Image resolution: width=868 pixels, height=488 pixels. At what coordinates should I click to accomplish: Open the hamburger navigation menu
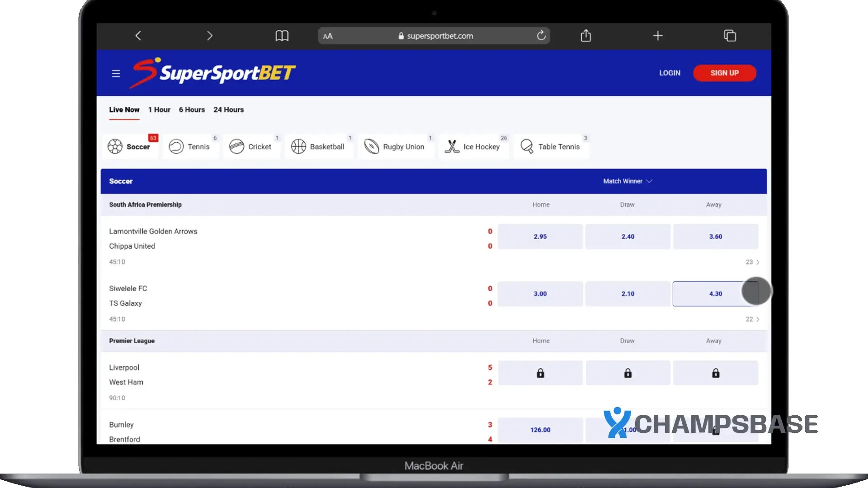pyautogui.click(x=116, y=73)
